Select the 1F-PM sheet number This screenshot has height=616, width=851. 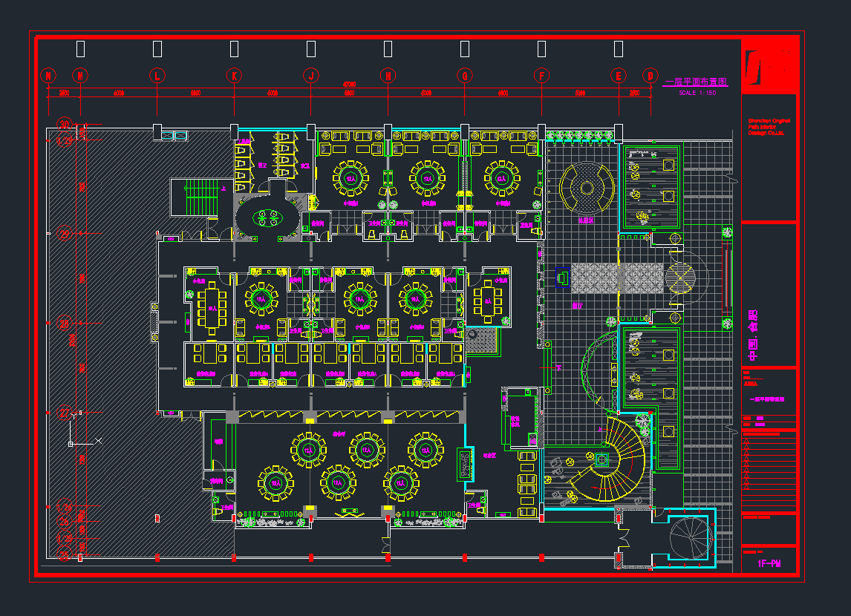point(769,564)
